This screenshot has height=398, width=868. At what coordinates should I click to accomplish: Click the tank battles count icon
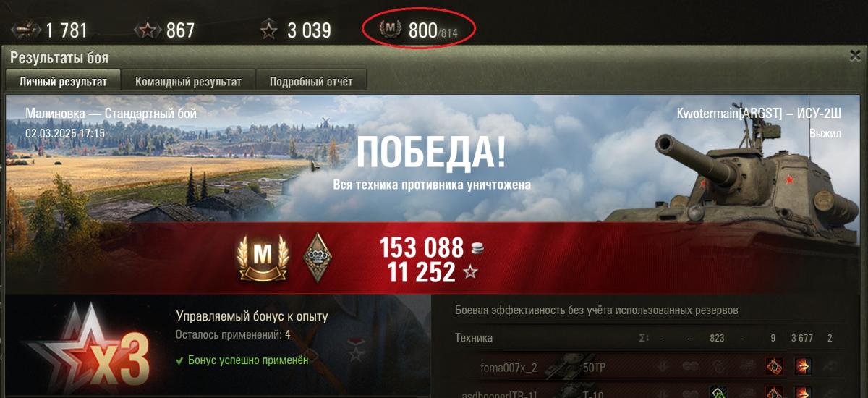[x=25, y=30]
